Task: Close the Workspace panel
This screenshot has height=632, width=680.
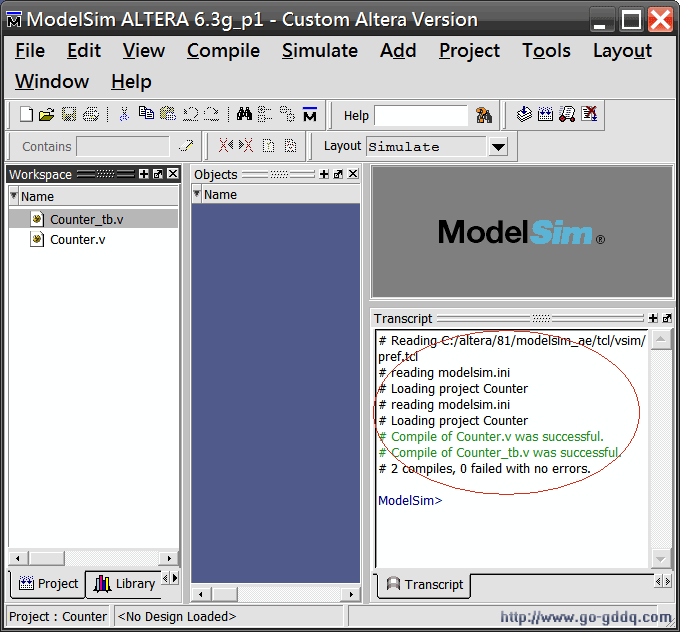Action: click(x=173, y=174)
